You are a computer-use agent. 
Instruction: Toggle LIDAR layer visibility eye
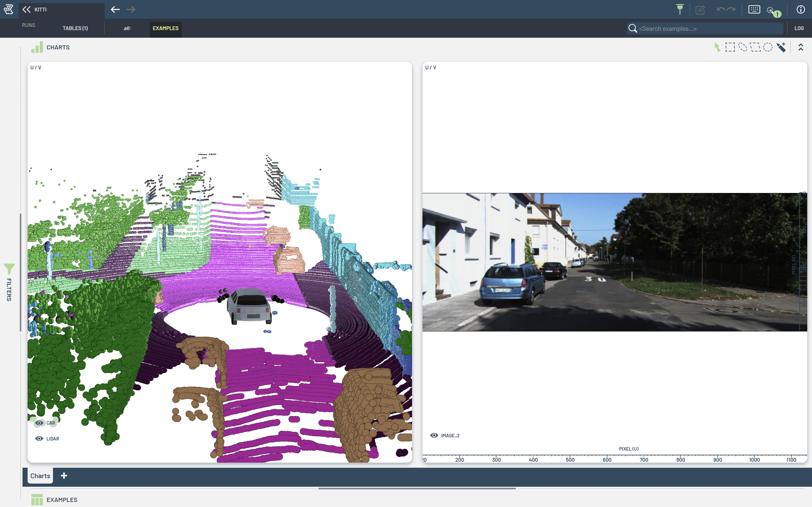[39, 439]
